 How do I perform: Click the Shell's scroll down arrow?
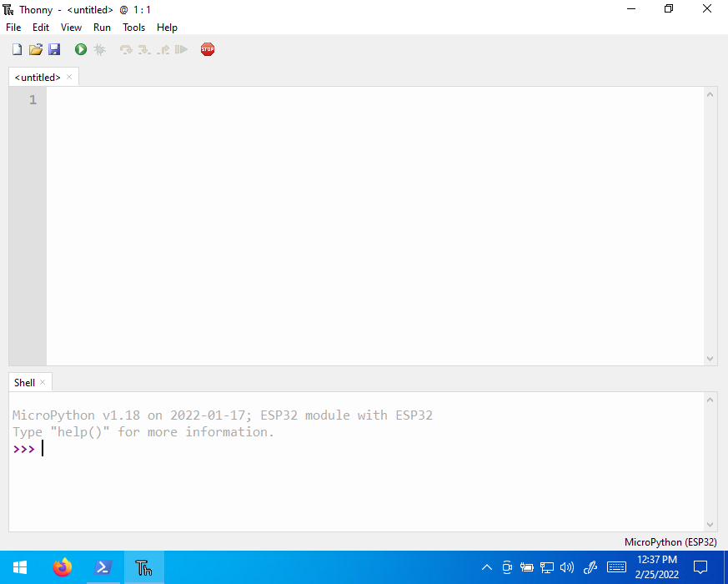pos(710,525)
